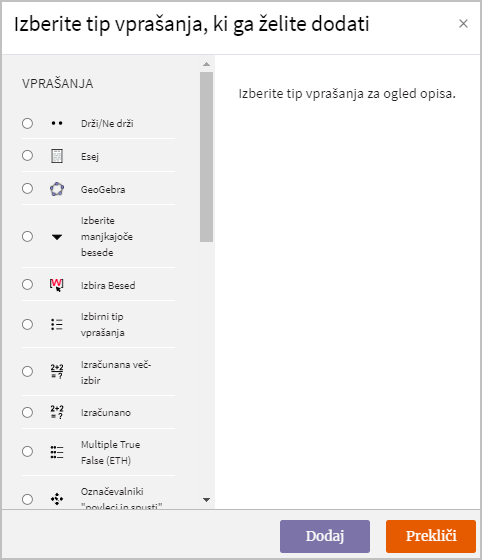Click the Izberite manjkajoče besede dropdown triangle icon
Screen dimensions: 482x560
57,237
